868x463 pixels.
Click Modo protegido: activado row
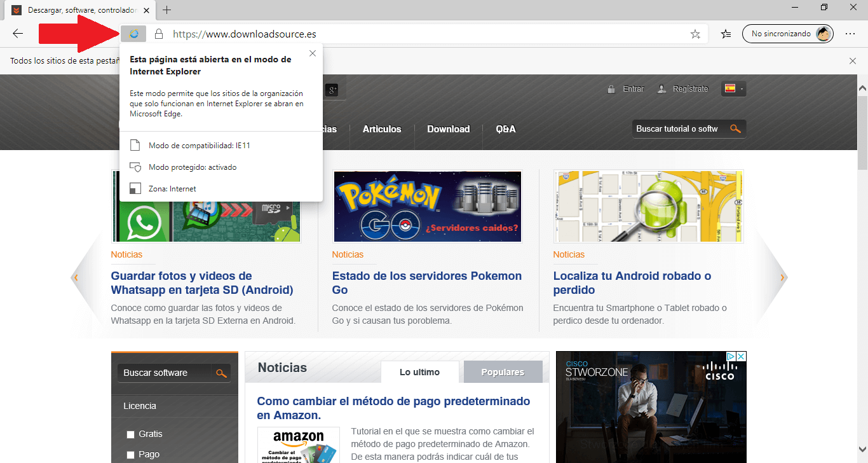(220, 167)
